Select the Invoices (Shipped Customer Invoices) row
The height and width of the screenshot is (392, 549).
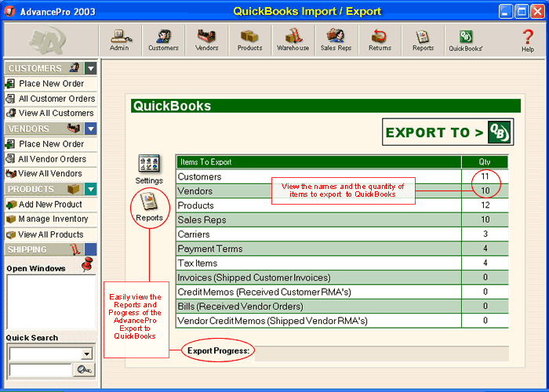342,278
